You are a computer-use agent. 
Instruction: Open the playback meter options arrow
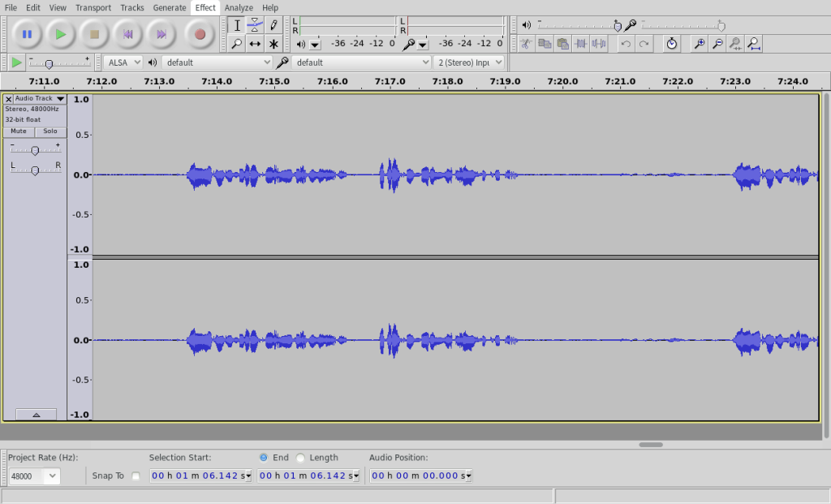[x=315, y=45]
